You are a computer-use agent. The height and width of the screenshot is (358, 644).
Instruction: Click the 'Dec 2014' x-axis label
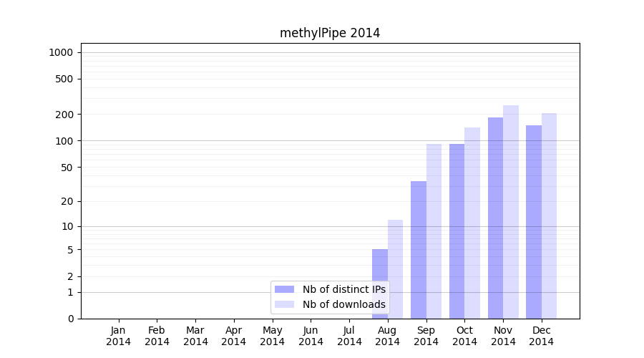coord(542,336)
